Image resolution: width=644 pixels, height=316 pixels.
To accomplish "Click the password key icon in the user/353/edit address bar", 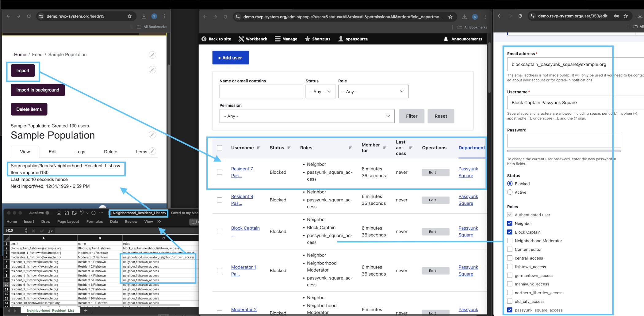I will point(616,16).
